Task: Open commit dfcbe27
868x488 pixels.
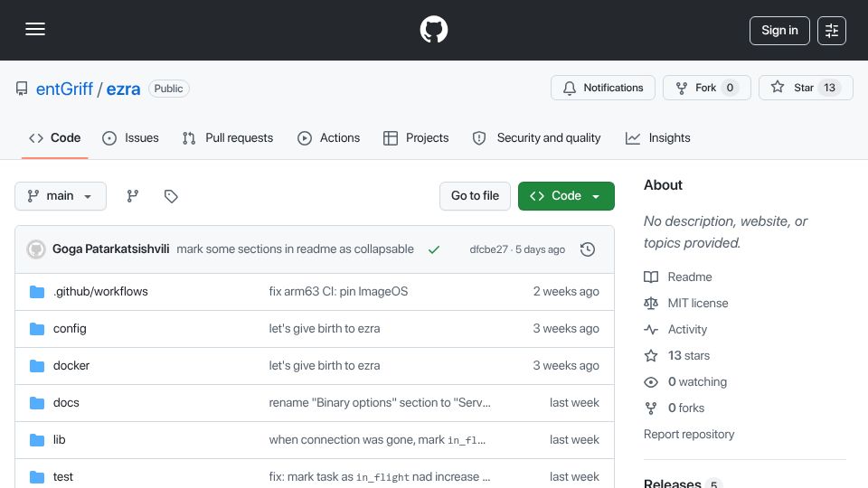Action: pos(488,249)
